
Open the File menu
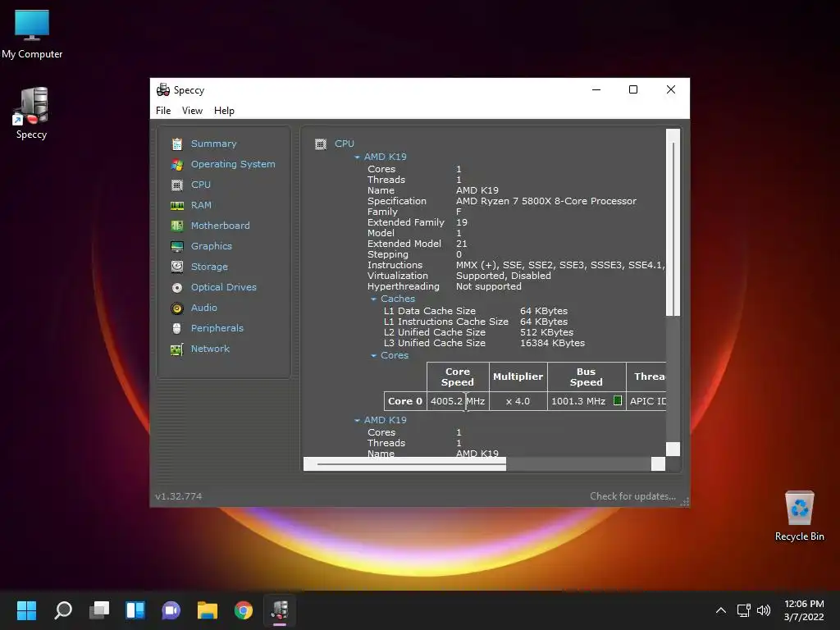pos(163,111)
